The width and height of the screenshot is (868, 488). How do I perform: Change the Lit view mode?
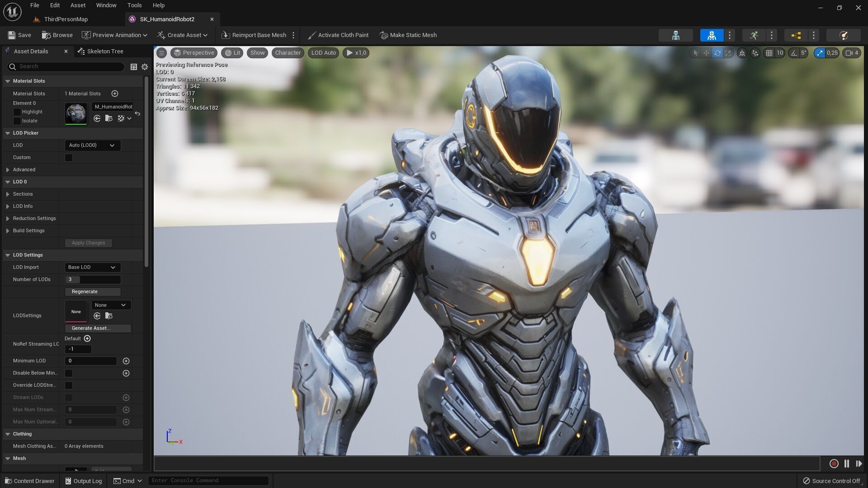[232, 53]
